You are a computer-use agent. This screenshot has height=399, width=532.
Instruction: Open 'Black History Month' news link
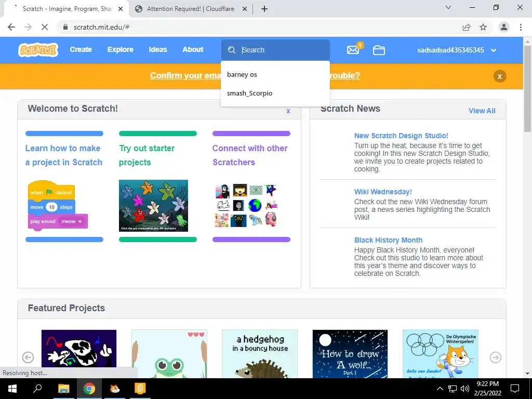(x=388, y=240)
